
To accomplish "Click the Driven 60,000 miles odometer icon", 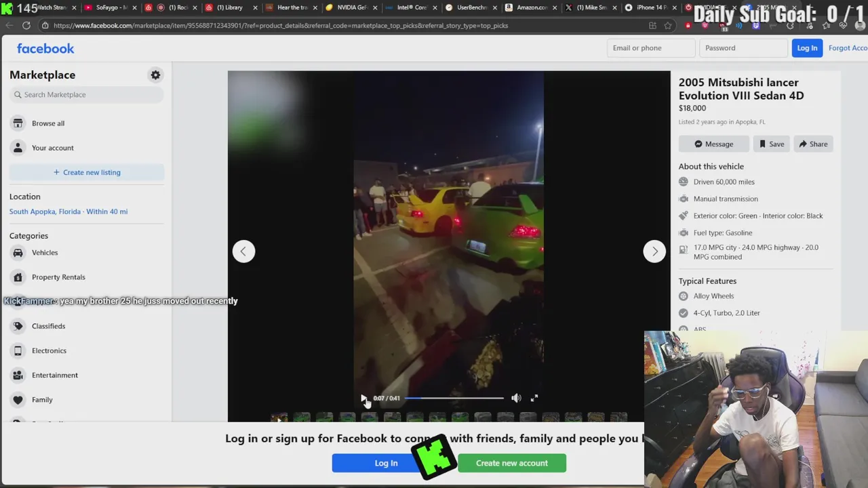I will (x=684, y=182).
